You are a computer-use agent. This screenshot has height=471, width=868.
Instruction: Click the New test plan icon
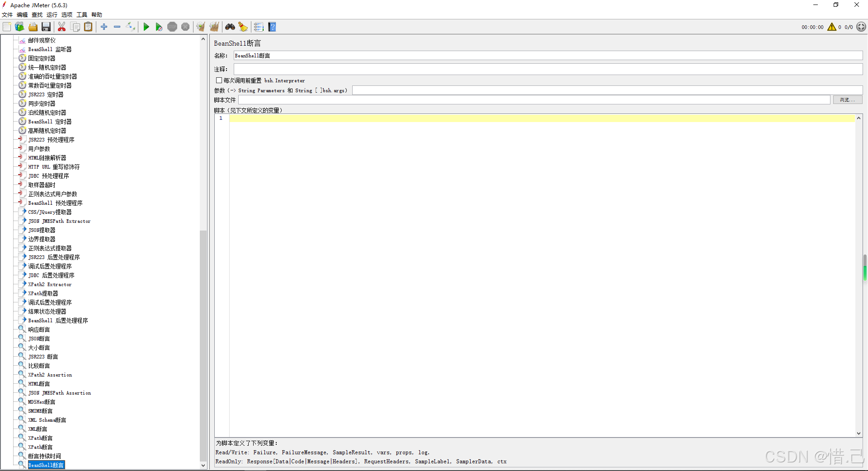(7, 27)
